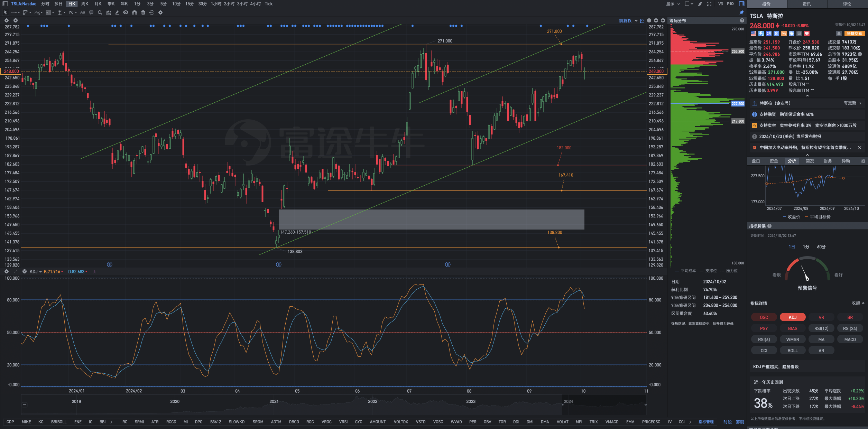Open 指标管理 link

click(706, 422)
